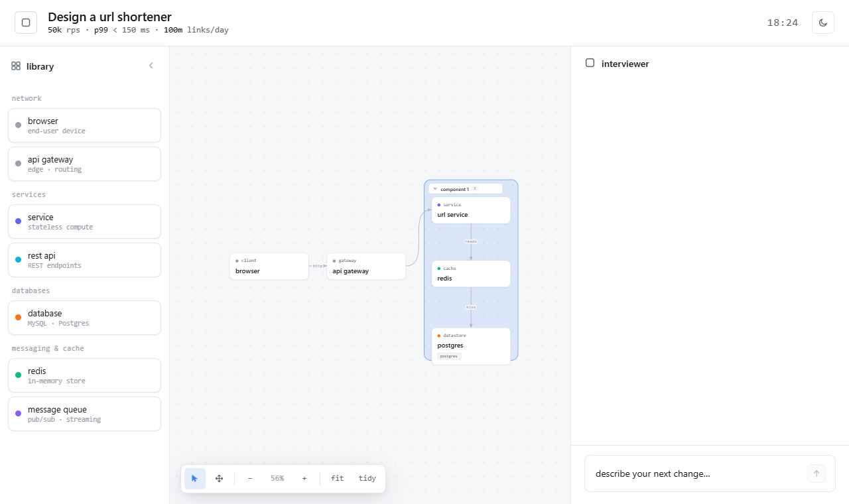Choose the message queue library card

point(84,414)
